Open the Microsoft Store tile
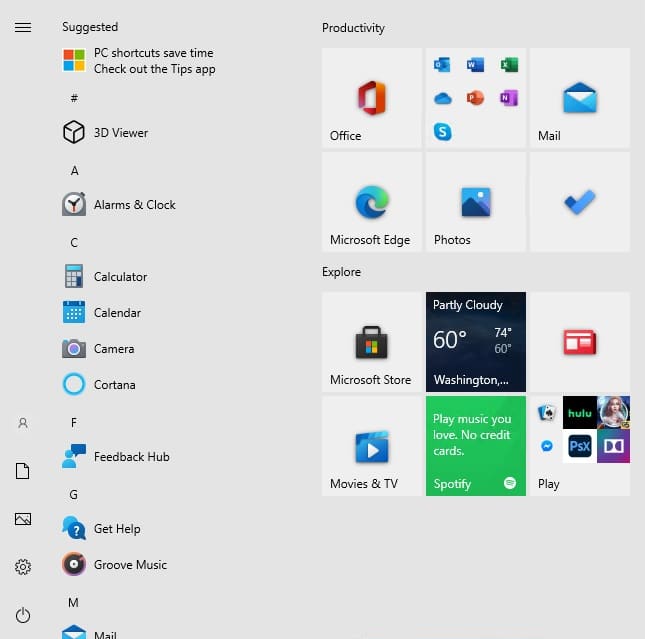 pyautogui.click(x=372, y=342)
